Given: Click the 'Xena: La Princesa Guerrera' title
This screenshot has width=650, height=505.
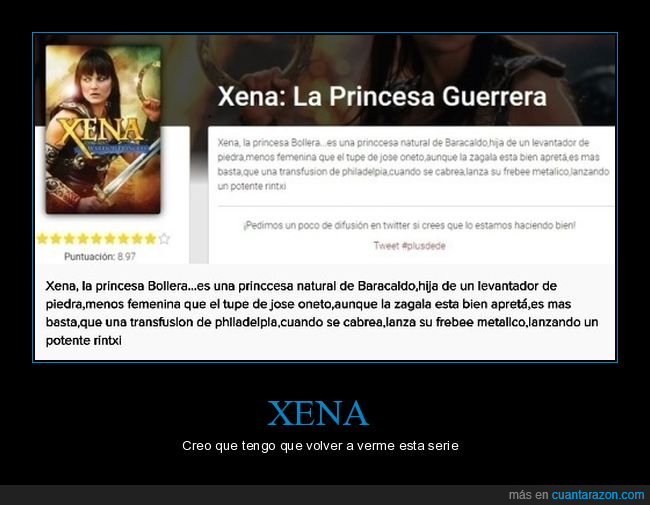Looking at the screenshot, I should click(382, 96).
